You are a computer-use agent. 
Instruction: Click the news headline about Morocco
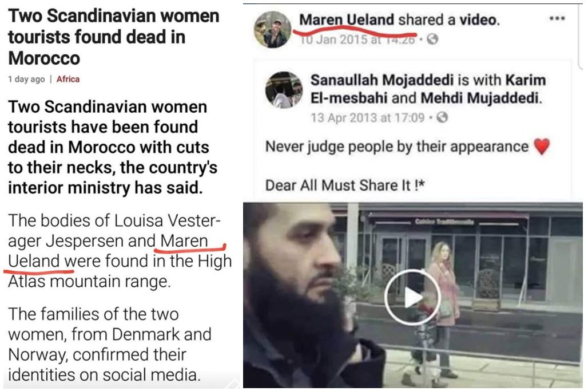tap(114, 37)
